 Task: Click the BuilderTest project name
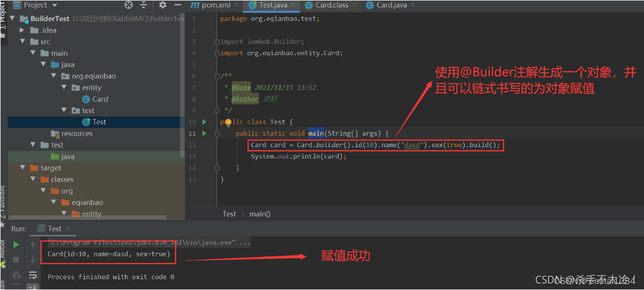(50, 19)
